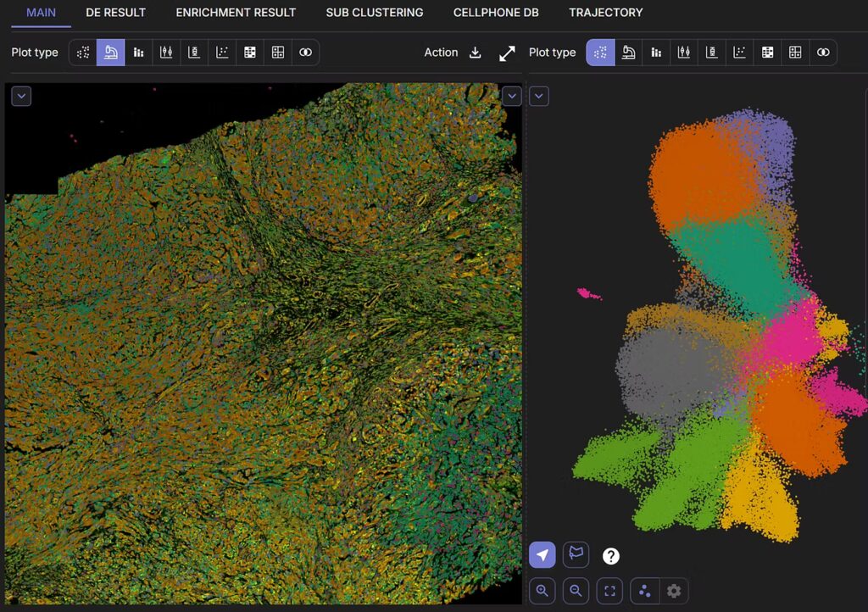Open the CELLPHONE DB tab

[x=496, y=13]
